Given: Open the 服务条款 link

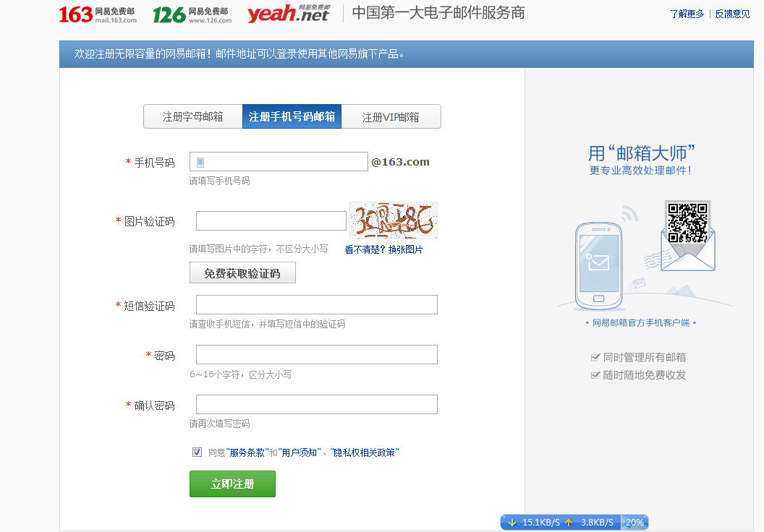Looking at the screenshot, I should tap(247, 452).
